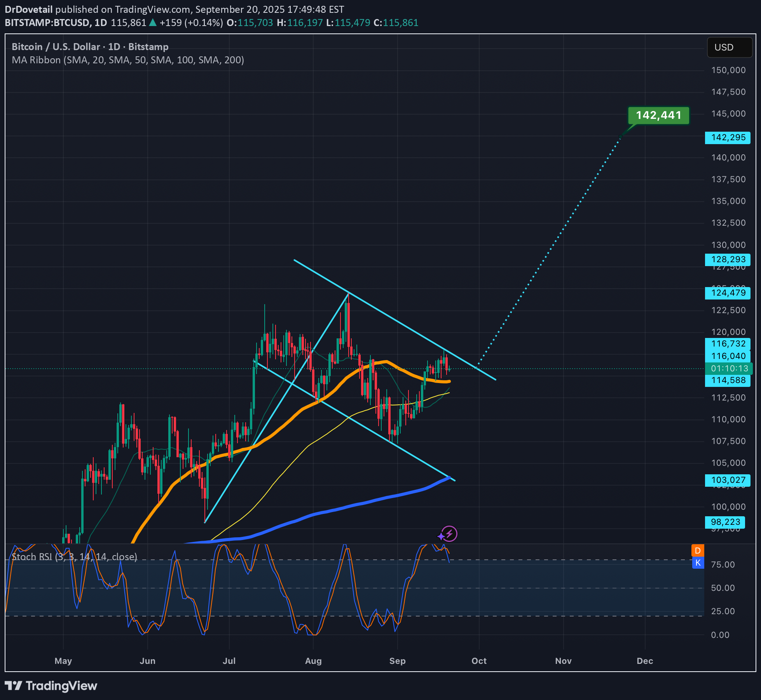Click the 75.00 Stoch RSI scale value
The height and width of the screenshot is (700, 761).
pos(723,564)
